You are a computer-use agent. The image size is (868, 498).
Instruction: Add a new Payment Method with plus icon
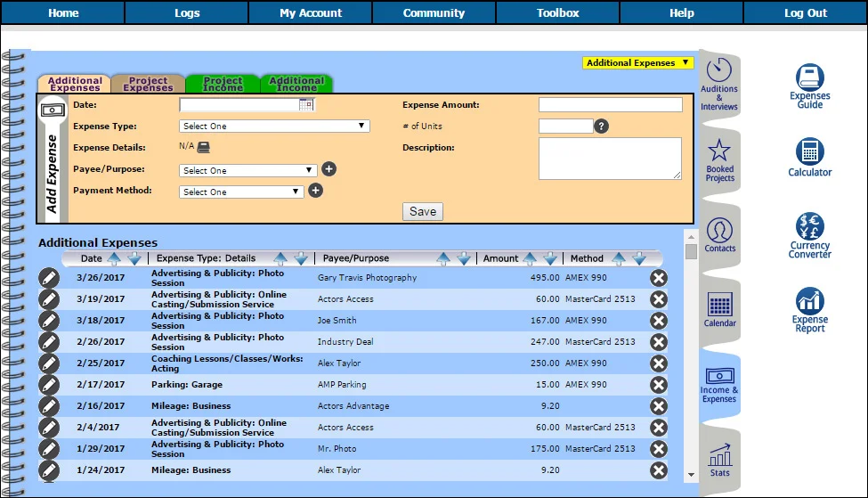tap(315, 191)
